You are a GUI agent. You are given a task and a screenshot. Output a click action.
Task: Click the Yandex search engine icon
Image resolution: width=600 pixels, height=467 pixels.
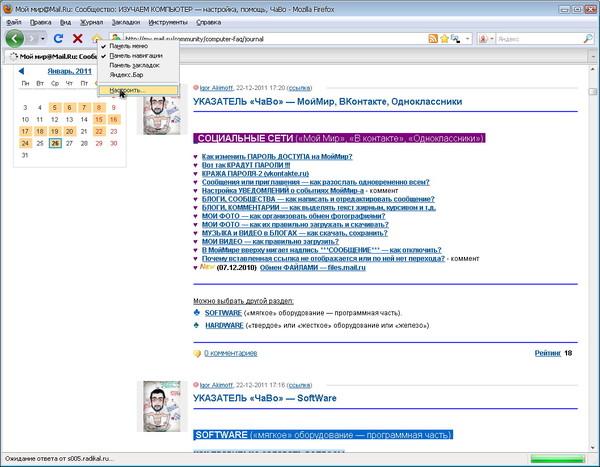tap(483, 39)
